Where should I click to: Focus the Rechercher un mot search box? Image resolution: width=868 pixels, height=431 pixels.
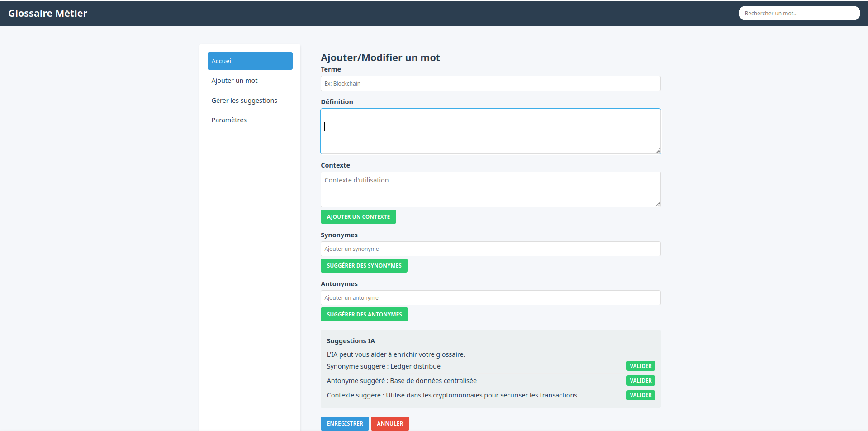click(x=799, y=14)
